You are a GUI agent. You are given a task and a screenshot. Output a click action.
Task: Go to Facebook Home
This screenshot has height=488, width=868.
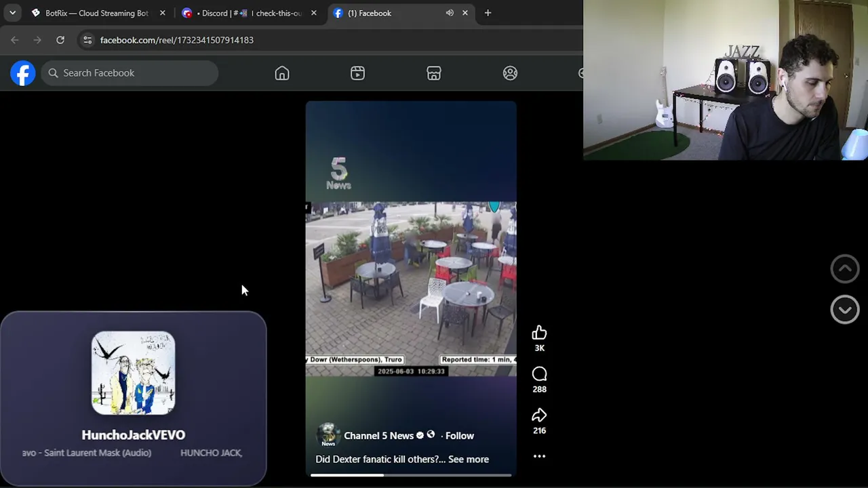click(x=282, y=73)
